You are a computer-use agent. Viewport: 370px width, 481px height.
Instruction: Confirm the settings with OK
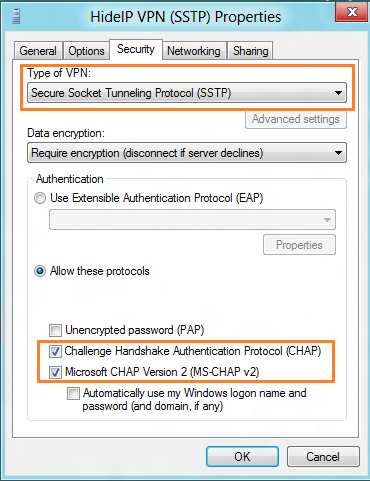(x=242, y=457)
